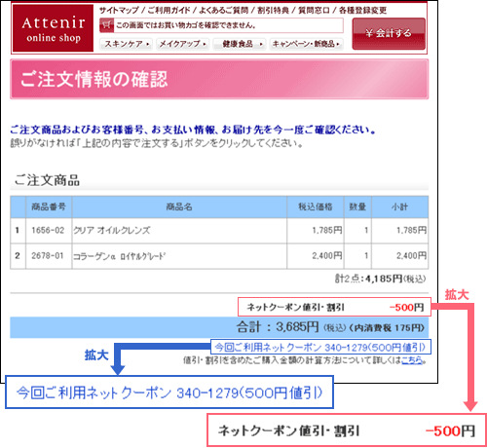
Task: Select the コラーゲンα ロイヤルグレード product row
Action: click(x=219, y=256)
